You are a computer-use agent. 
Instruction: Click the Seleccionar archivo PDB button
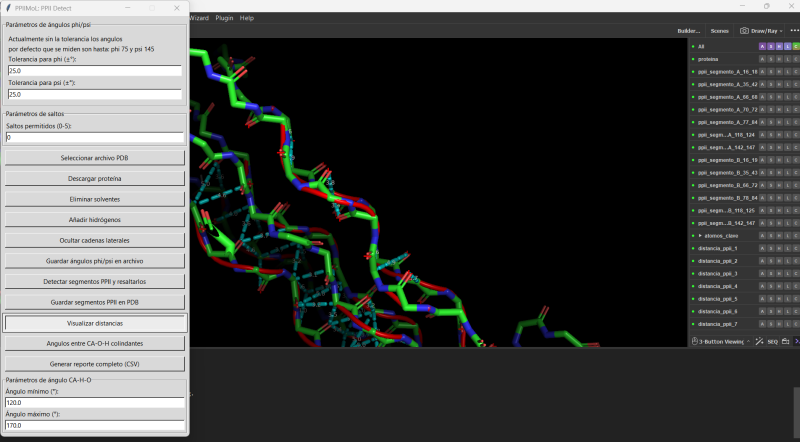94,158
